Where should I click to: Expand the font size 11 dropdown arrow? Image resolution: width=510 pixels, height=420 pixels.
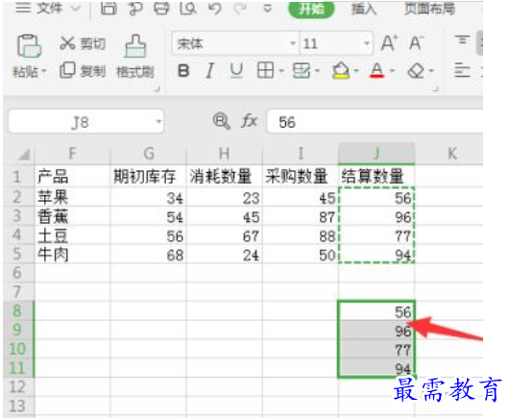[367, 43]
